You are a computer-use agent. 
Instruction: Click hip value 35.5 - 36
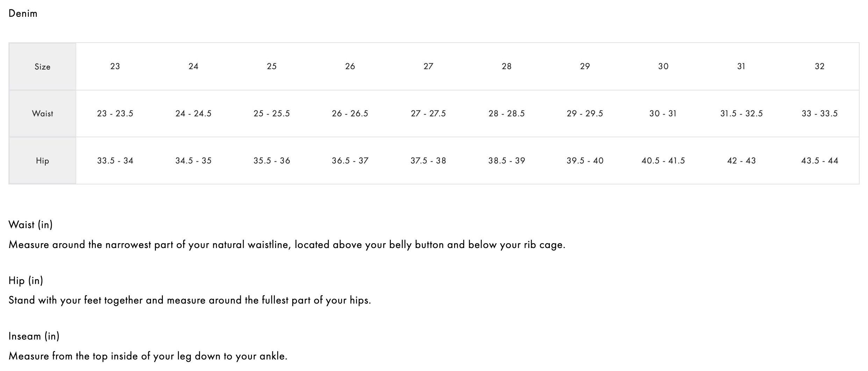pos(272,161)
